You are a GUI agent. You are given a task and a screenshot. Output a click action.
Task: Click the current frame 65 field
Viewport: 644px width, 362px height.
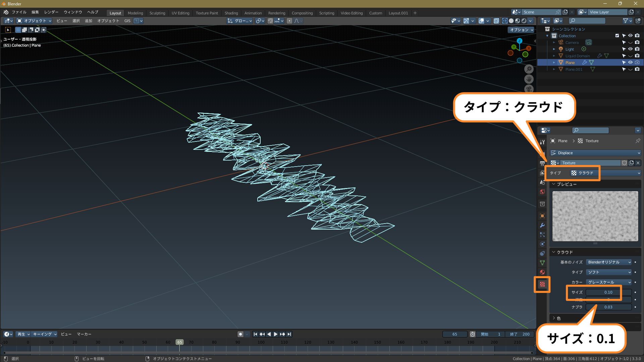coord(454,334)
